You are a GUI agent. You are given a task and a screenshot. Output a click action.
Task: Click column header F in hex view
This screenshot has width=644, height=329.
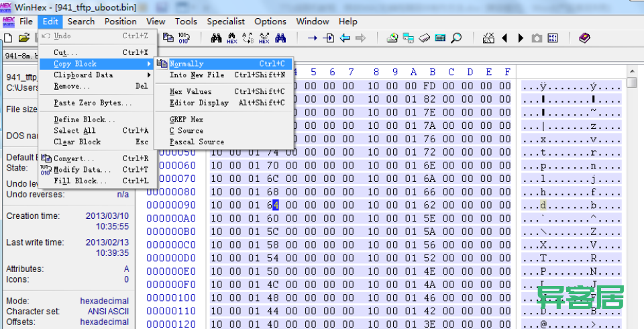[x=508, y=72]
